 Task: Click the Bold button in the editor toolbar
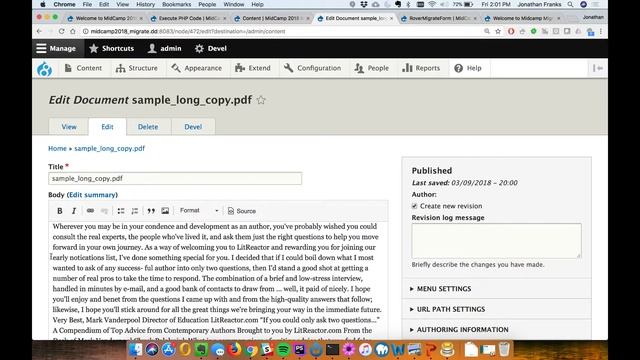(x=60, y=211)
